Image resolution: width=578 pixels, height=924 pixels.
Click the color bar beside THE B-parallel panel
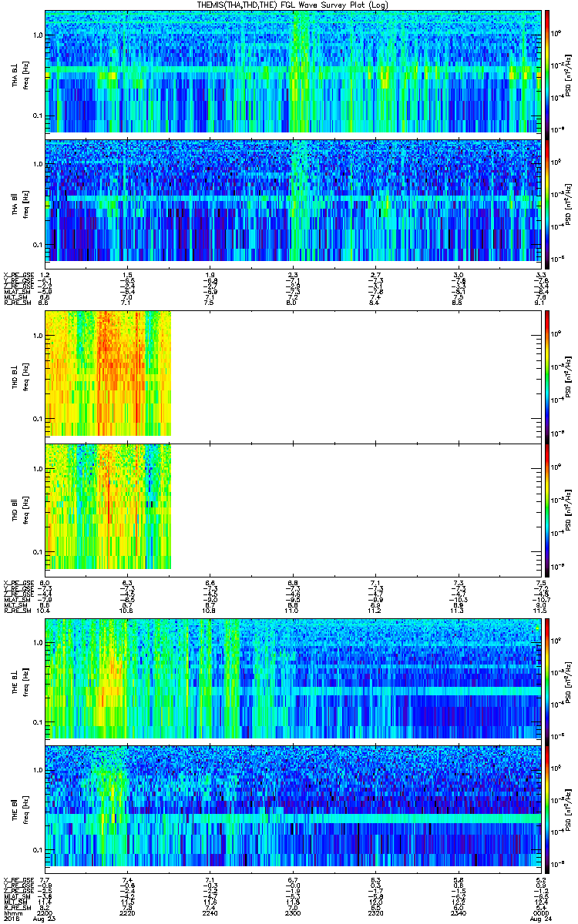click(547, 808)
